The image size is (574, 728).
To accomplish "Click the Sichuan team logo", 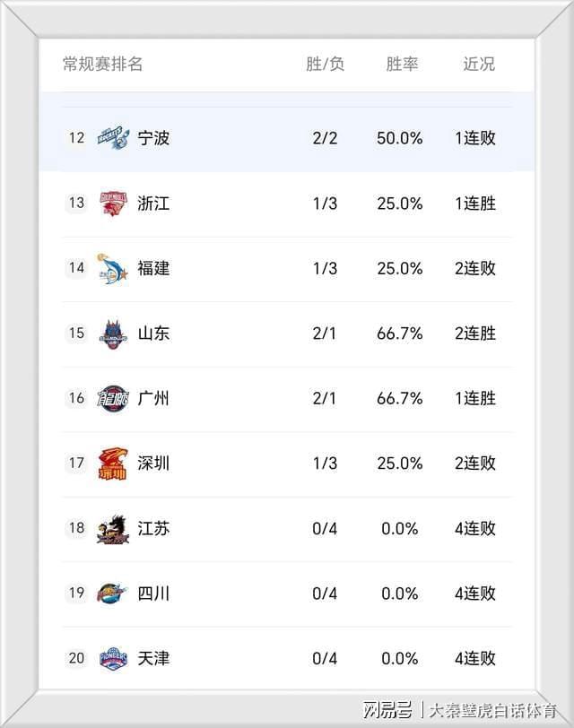I will pos(113,594).
